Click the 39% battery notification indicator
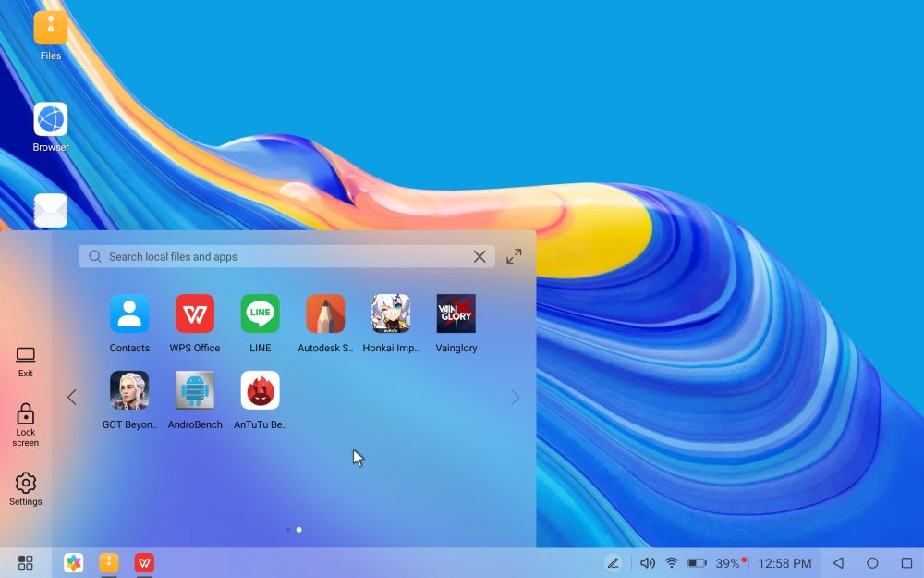The width and height of the screenshot is (924, 578). [x=731, y=563]
